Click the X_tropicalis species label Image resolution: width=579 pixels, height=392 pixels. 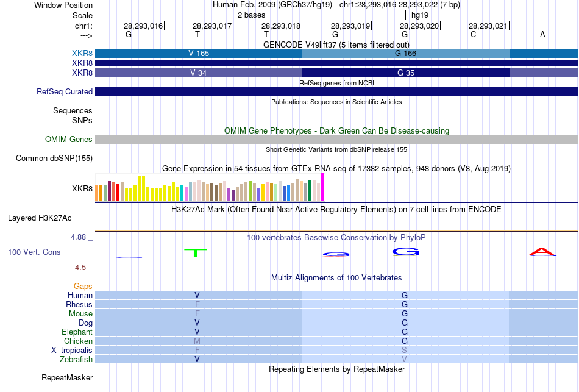click(x=72, y=351)
